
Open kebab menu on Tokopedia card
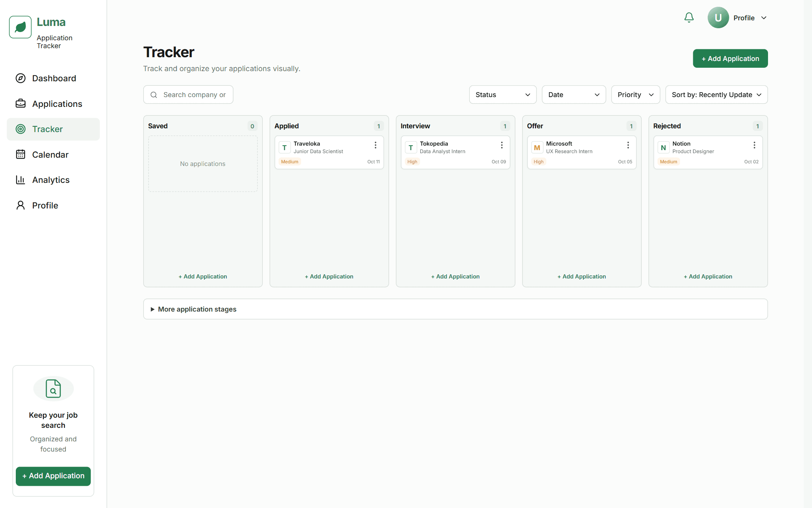(501, 145)
